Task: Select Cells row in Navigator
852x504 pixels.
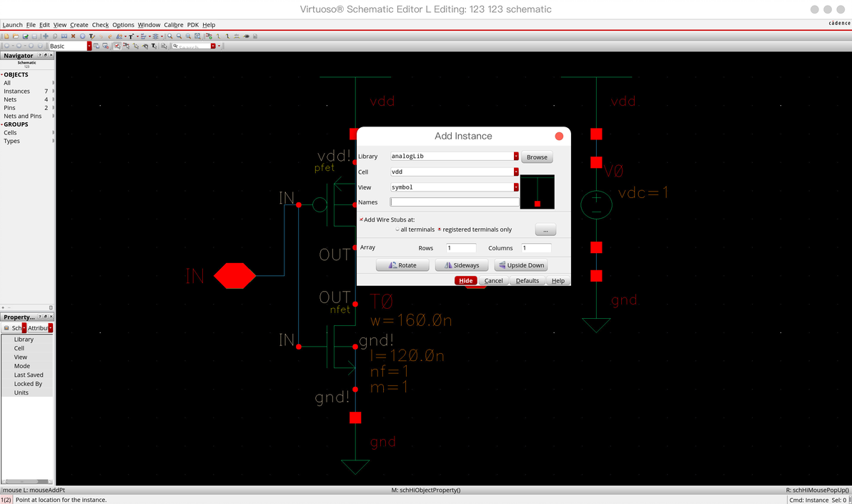Action: point(27,133)
